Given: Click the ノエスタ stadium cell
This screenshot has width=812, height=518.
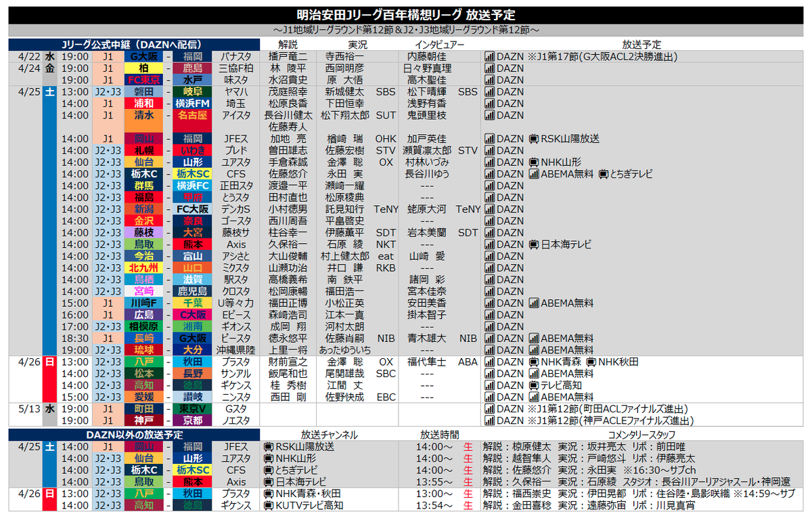Looking at the screenshot, I should (x=236, y=420).
